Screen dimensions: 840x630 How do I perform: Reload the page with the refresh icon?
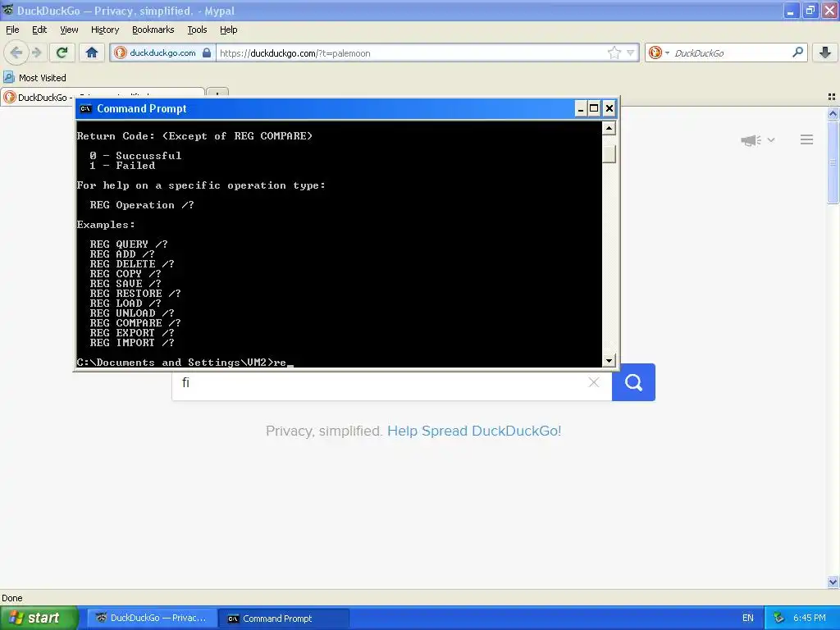click(62, 52)
